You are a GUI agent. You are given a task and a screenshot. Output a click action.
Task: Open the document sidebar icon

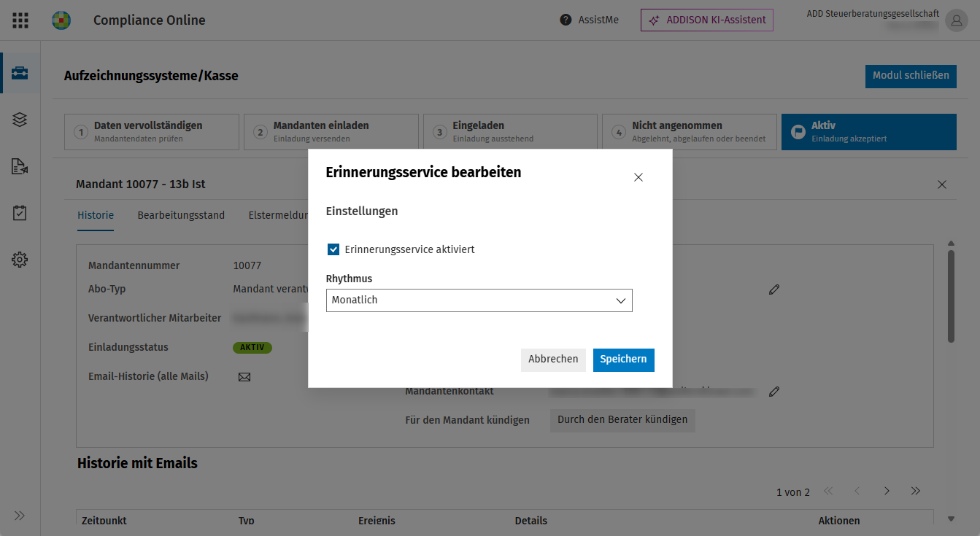20,166
